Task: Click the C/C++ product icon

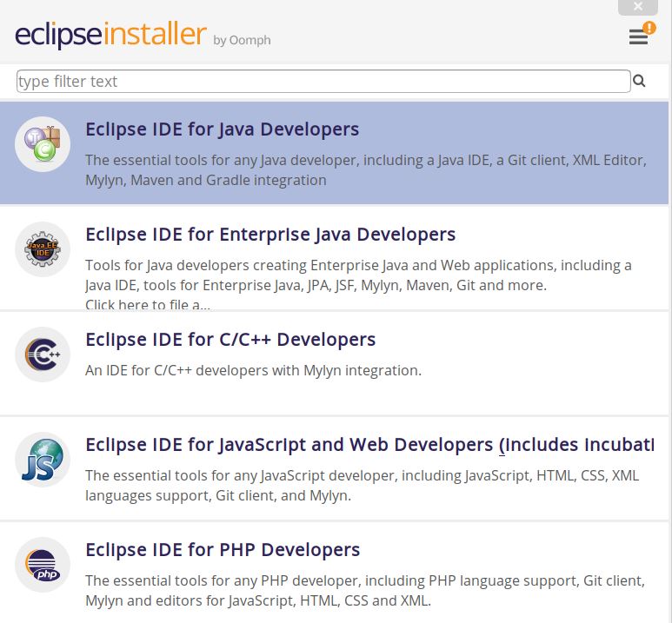Action: (x=43, y=355)
